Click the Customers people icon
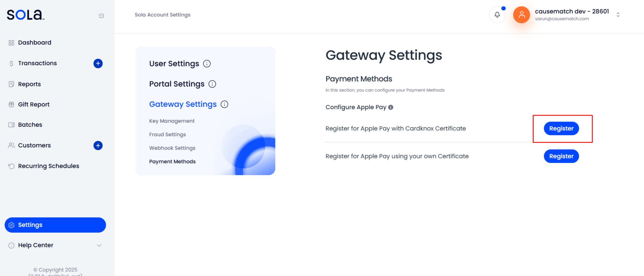Viewport: 644px width, 276px height. (x=11, y=145)
